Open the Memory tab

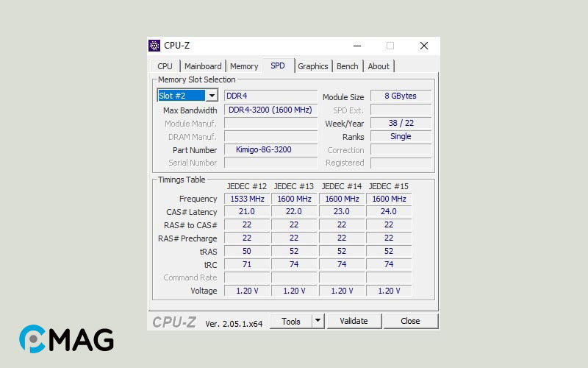coord(244,66)
